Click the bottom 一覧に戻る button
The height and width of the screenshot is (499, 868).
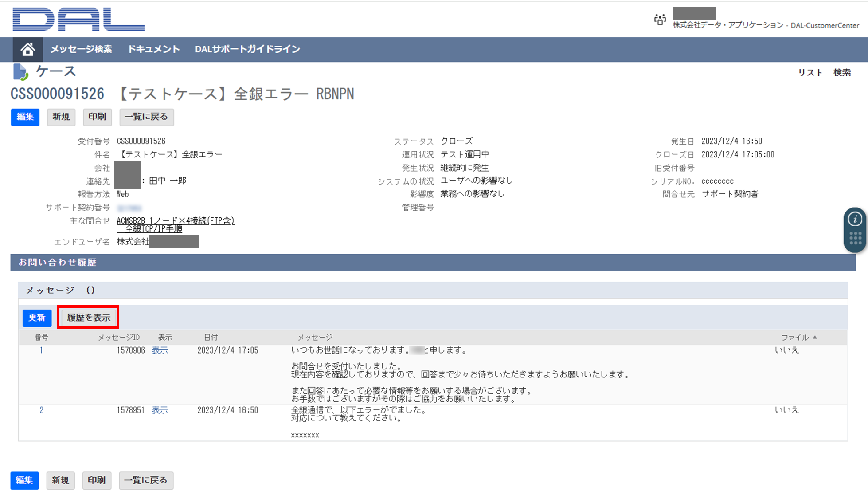(146, 481)
